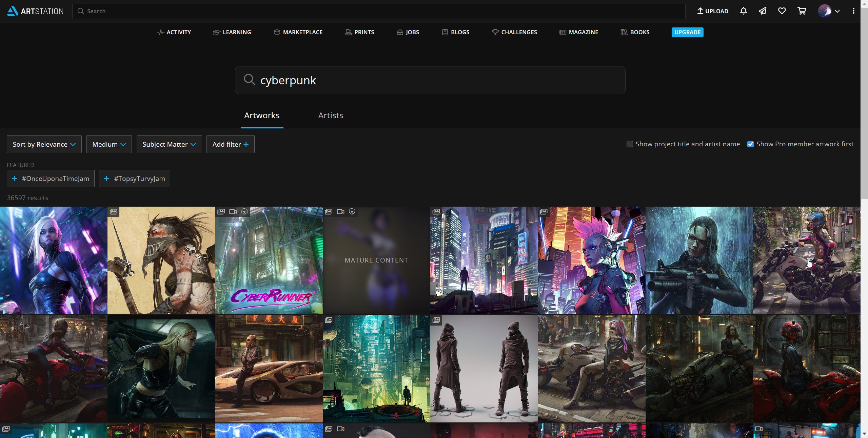
Task: Click the 36597 results count text
Action: coord(27,198)
